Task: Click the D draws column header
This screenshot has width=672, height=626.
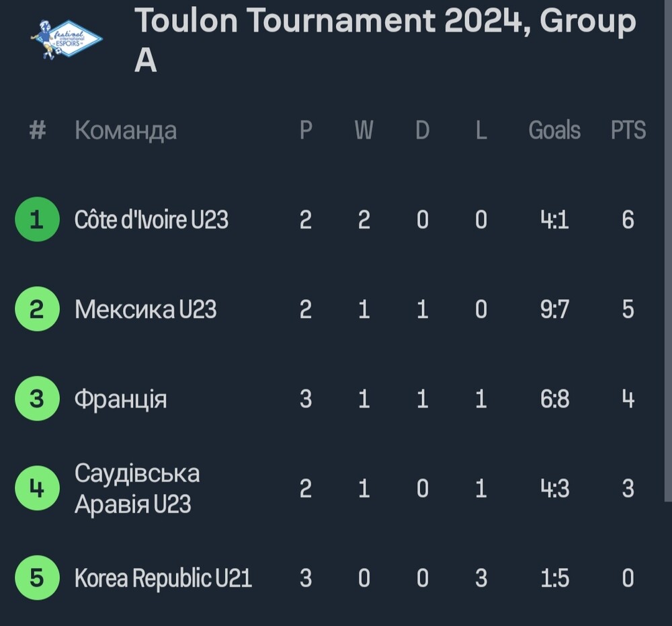Action: (422, 130)
